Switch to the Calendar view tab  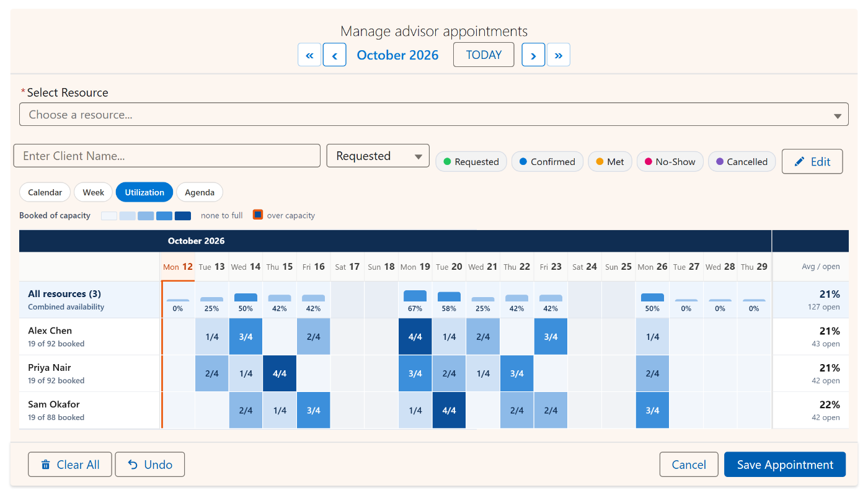coord(45,192)
